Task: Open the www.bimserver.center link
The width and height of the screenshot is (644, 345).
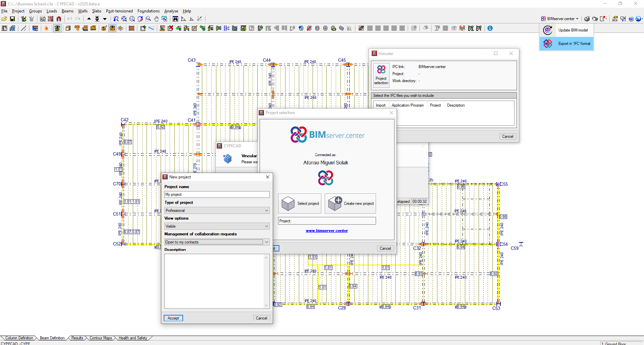Action: 327,231
